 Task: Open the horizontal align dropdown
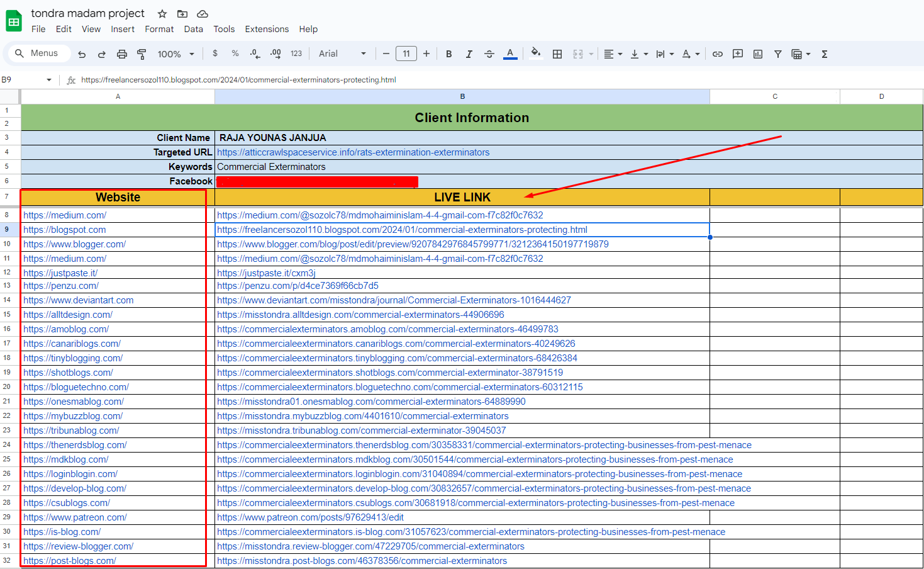pyautogui.click(x=611, y=54)
